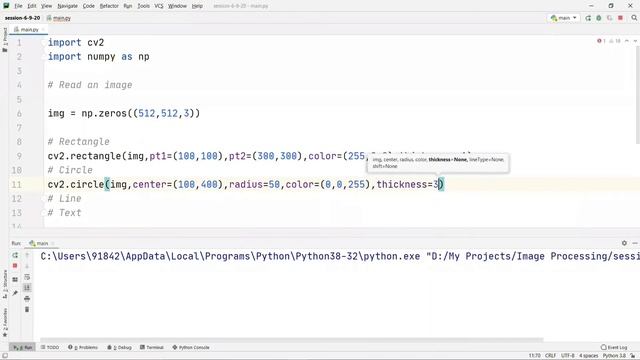640x360 pixels.
Task: Clear all Run console output
Action: tap(27, 309)
